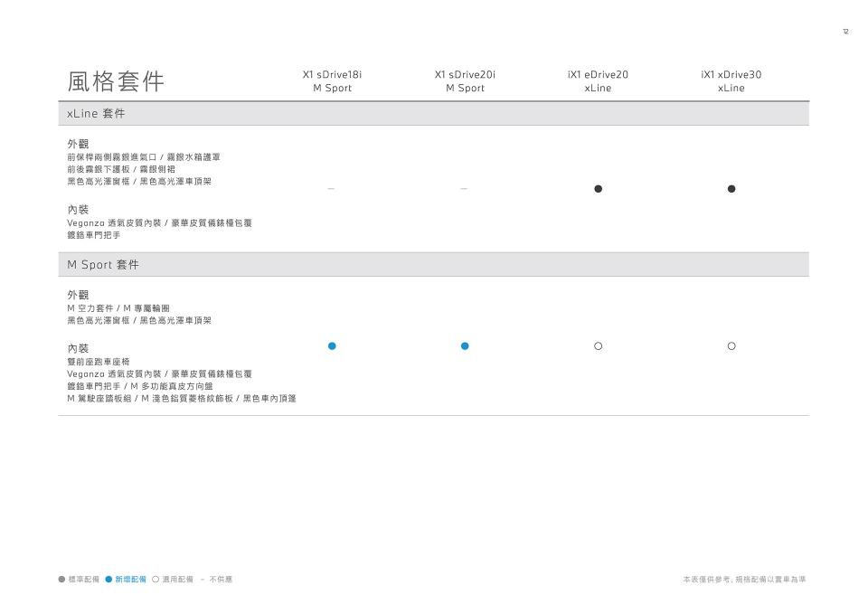
Task: Click the page number 12
Action: click(845, 32)
